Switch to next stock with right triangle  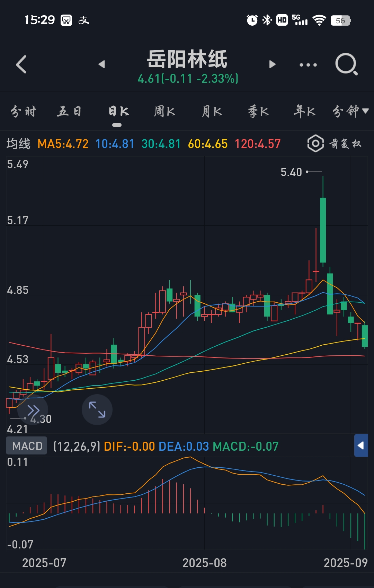[273, 64]
